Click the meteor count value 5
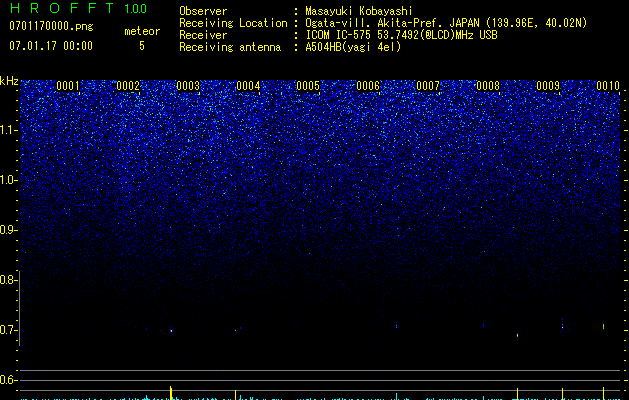 [142, 46]
